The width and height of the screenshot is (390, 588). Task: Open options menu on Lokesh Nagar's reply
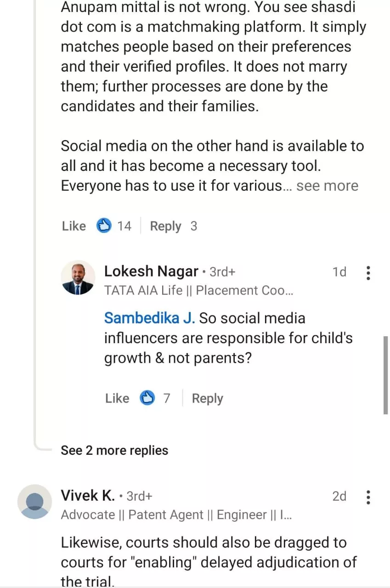click(x=367, y=273)
